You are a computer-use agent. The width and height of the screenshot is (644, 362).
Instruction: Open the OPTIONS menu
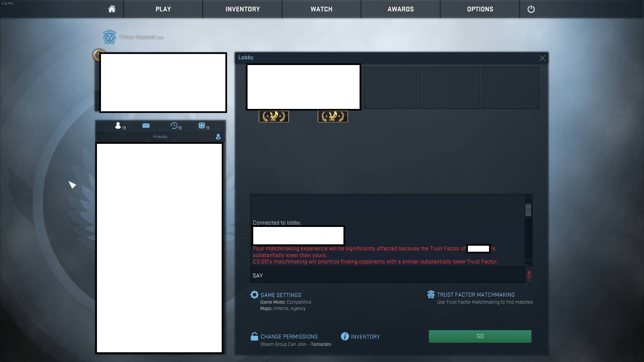pos(480,9)
